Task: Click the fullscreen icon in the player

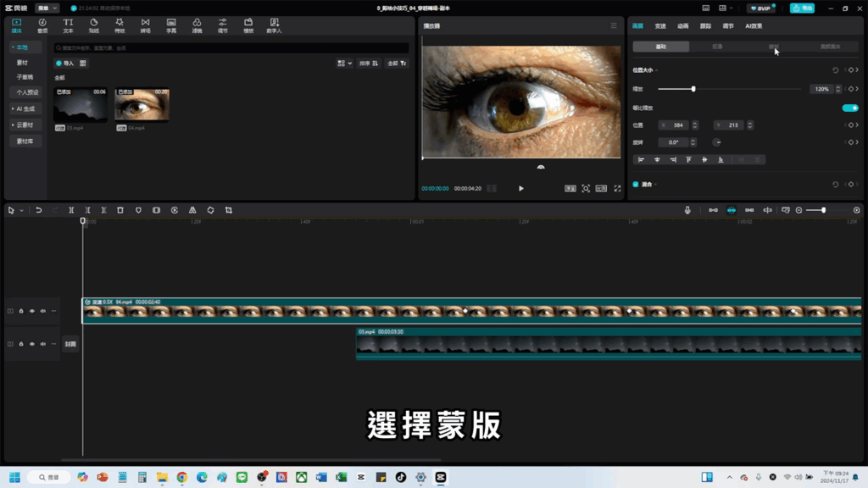Action: point(617,189)
